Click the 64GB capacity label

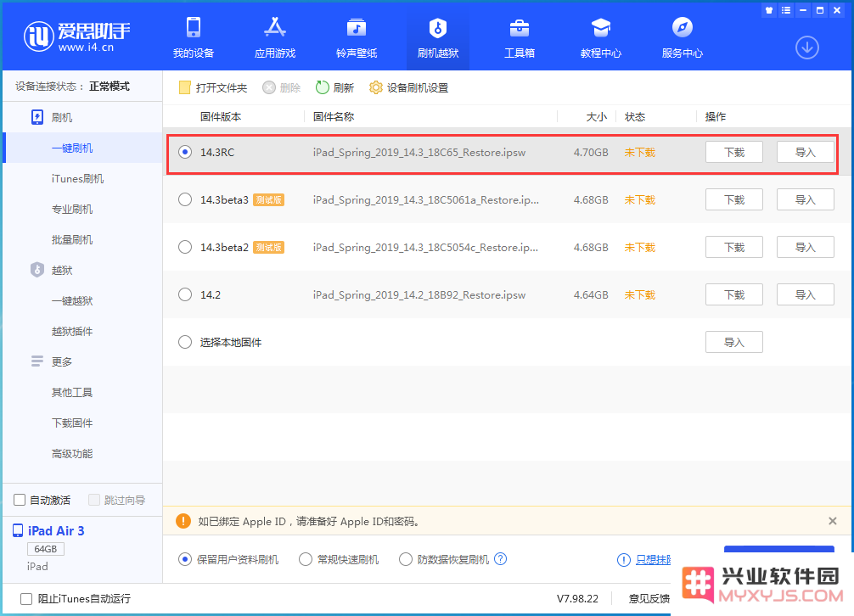point(46,549)
